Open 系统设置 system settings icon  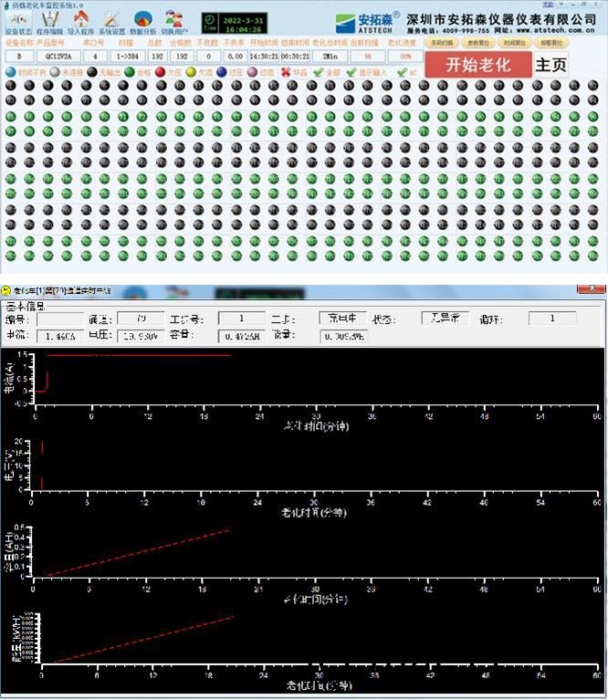pyautogui.click(x=111, y=19)
